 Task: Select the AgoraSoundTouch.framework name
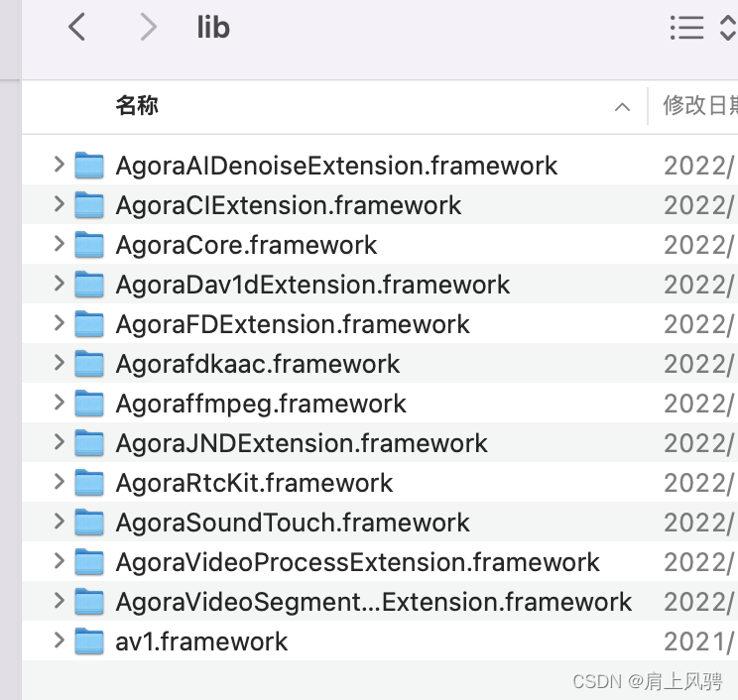click(293, 523)
